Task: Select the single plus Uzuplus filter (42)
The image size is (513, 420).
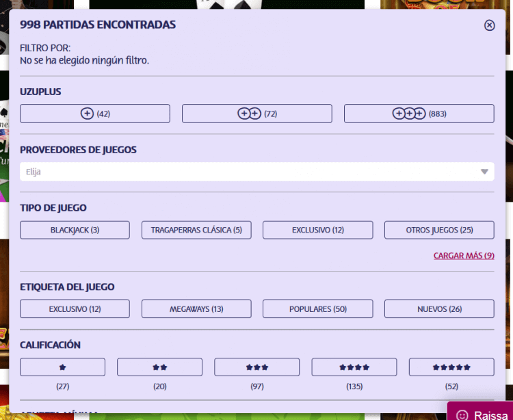Action: point(95,114)
